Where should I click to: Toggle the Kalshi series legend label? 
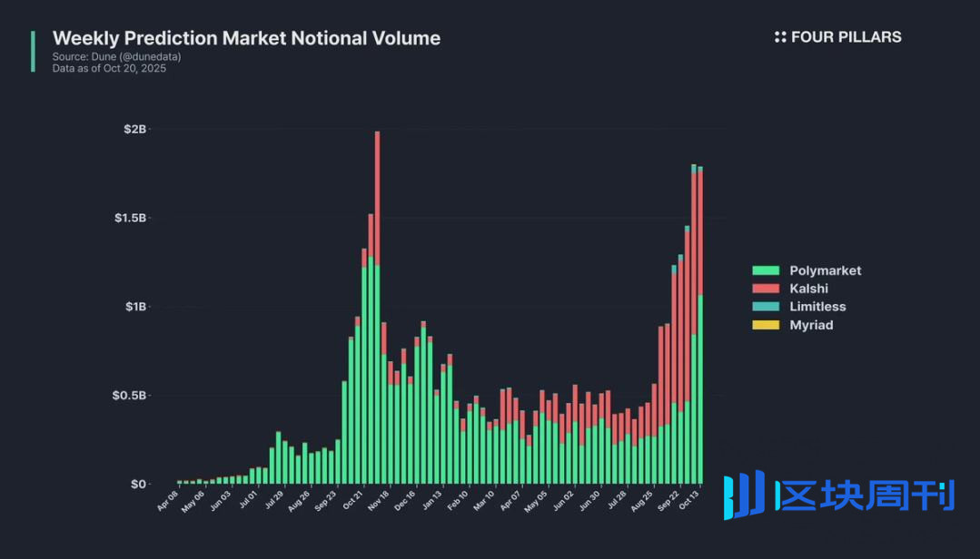click(x=808, y=289)
